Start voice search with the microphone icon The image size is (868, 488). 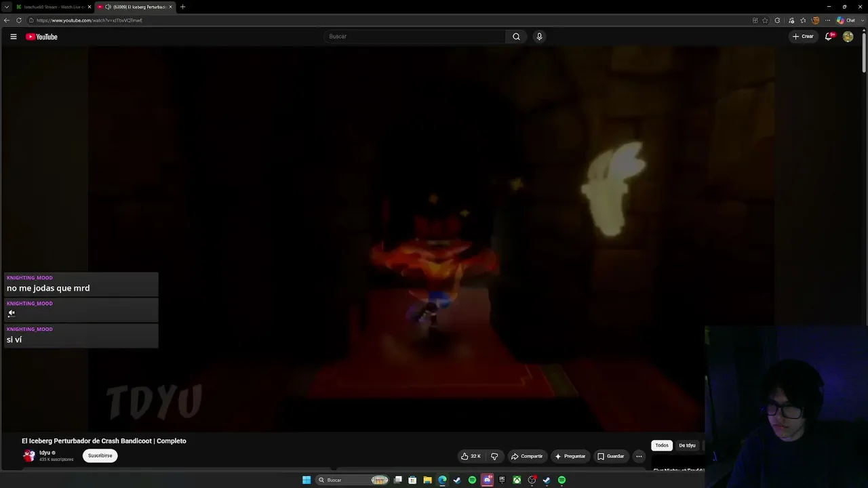tap(539, 37)
